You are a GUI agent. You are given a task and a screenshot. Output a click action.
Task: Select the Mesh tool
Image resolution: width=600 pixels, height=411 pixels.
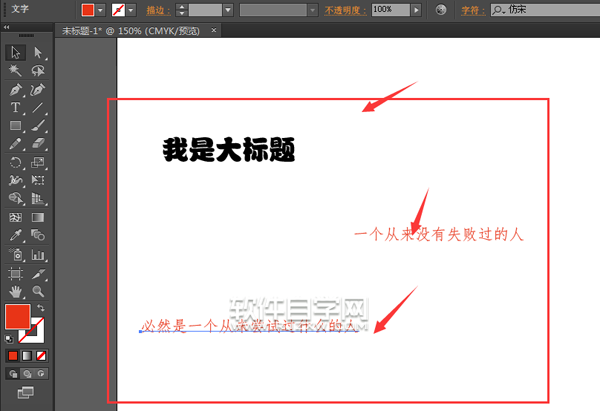15,217
